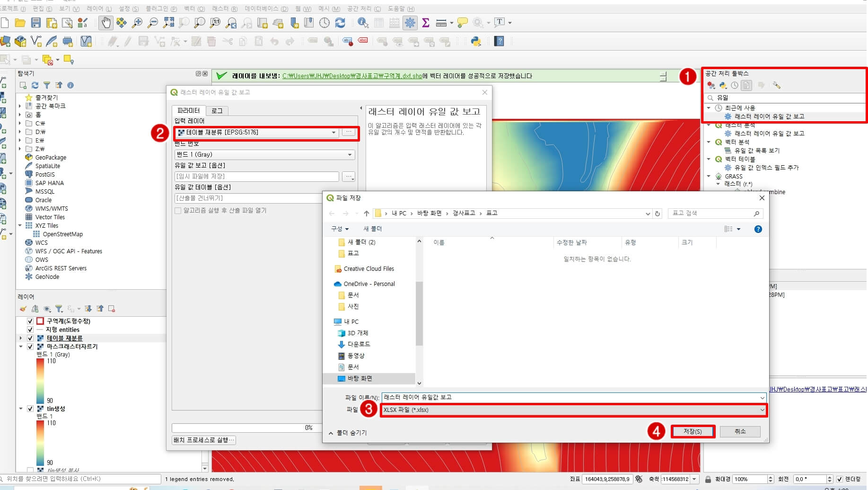
Task: Click refresh button beside save dialog path
Action: click(658, 214)
